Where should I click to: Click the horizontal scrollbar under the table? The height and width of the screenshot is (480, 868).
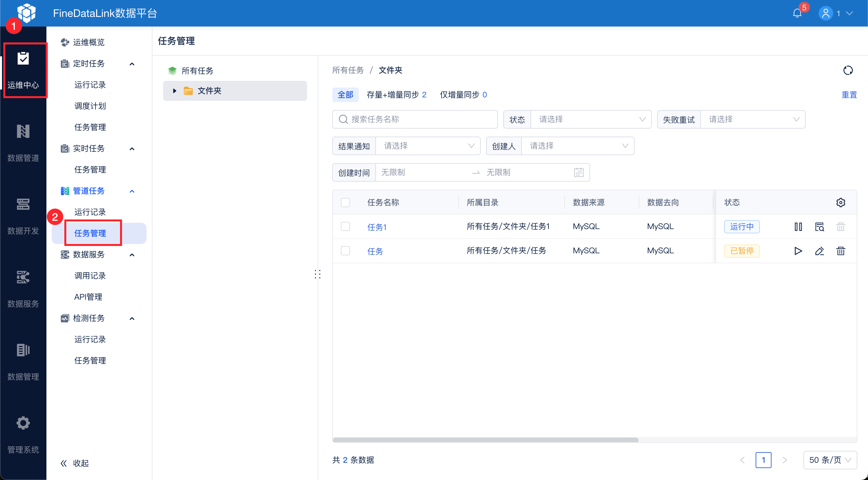click(x=485, y=440)
